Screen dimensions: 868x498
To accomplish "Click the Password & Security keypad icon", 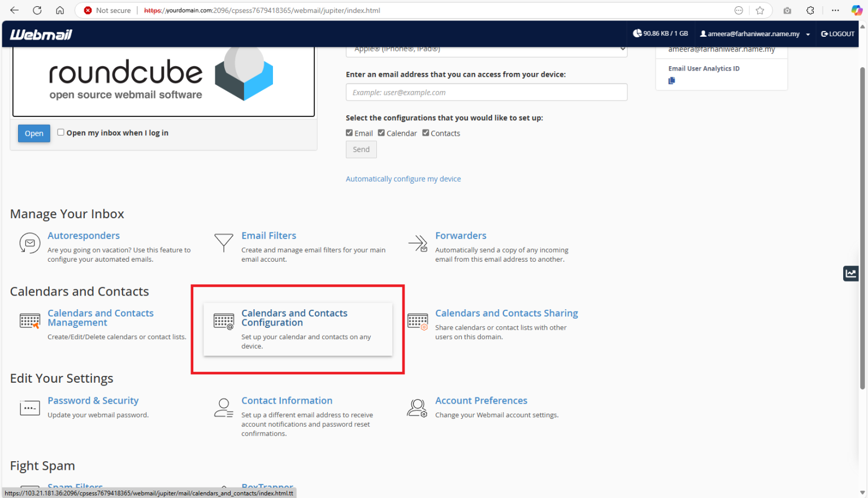I will pyautogui.click(x=29, y=408).
